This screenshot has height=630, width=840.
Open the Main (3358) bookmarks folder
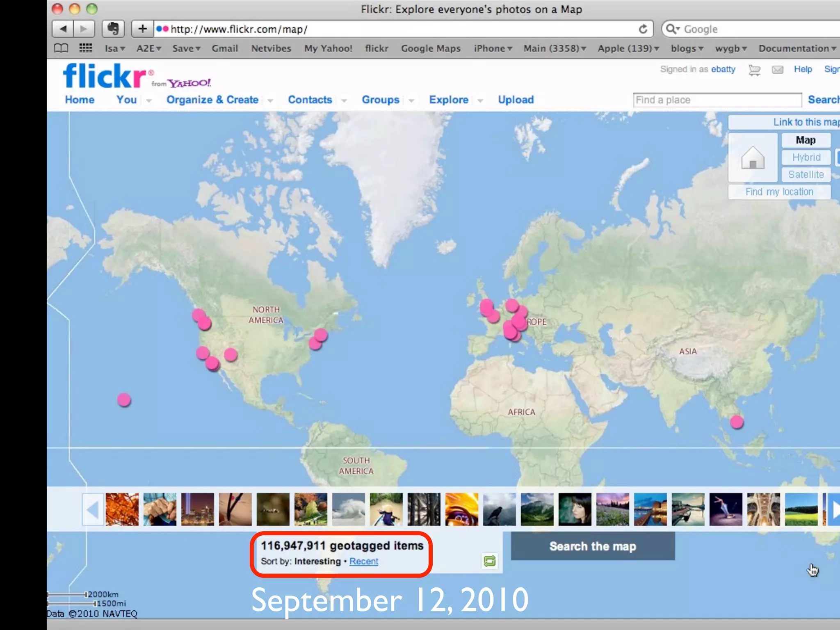coord(555,48)
